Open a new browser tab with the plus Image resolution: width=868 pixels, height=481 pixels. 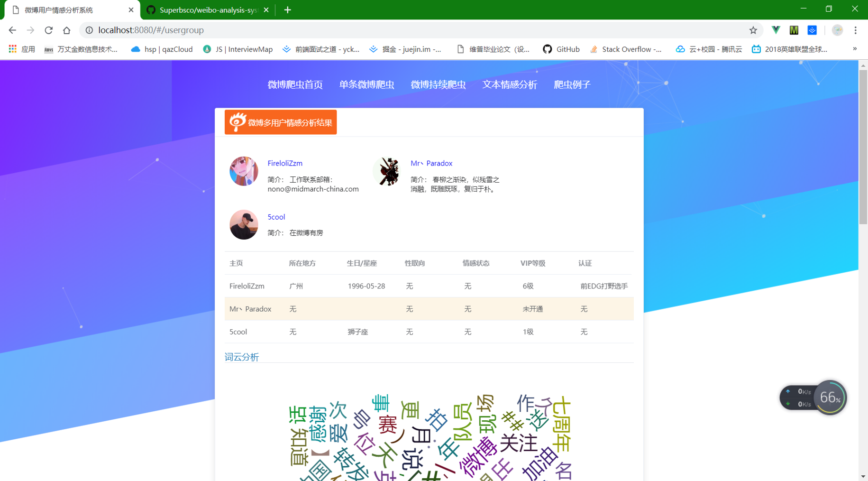click(288, 10)
